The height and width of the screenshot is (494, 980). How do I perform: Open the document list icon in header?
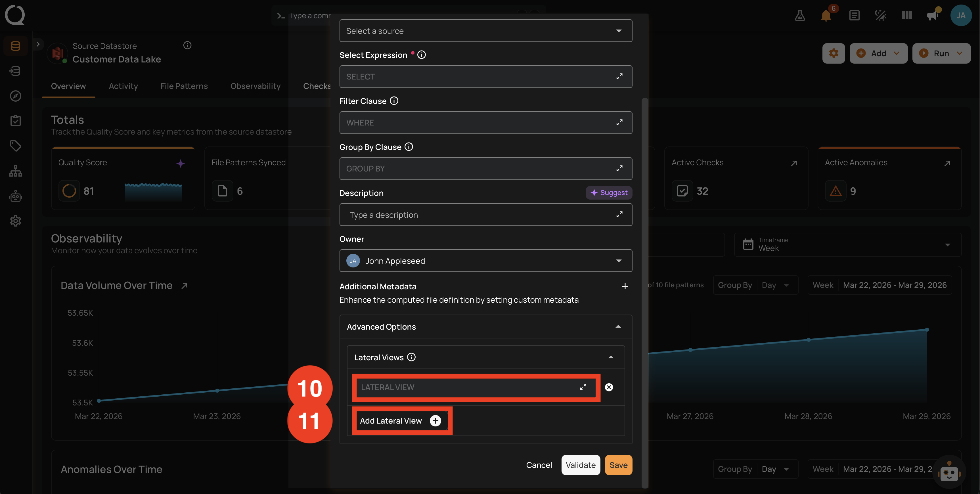tap(854, 16)
